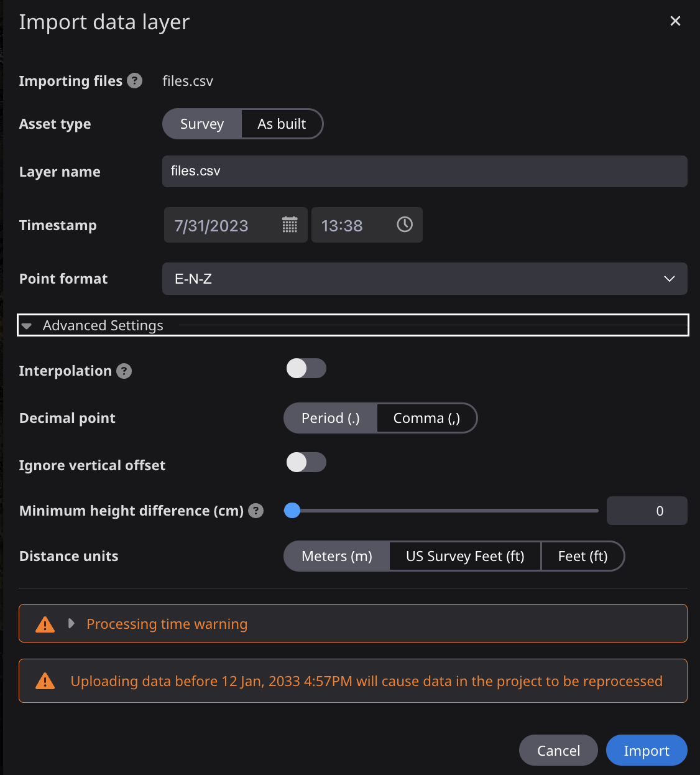Image resolution: width=700 pixels, height=775 pixels.
Task: Open the clock time picker icon
Action: click(404, 225)
